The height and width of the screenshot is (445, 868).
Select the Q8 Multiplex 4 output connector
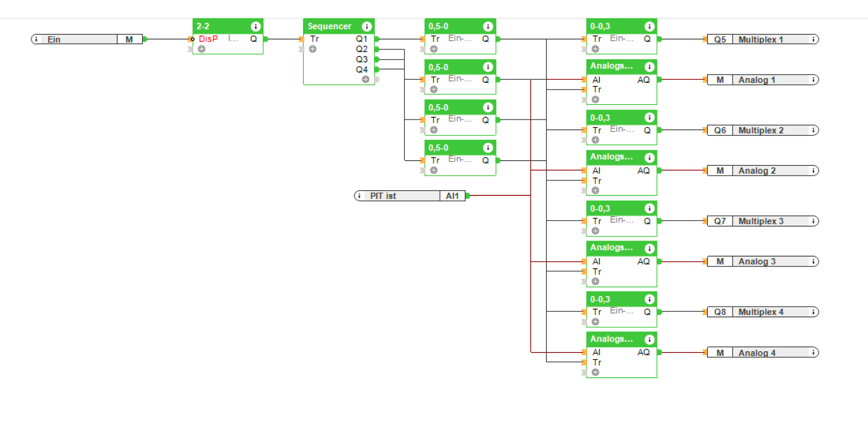[x=720, y=312]
